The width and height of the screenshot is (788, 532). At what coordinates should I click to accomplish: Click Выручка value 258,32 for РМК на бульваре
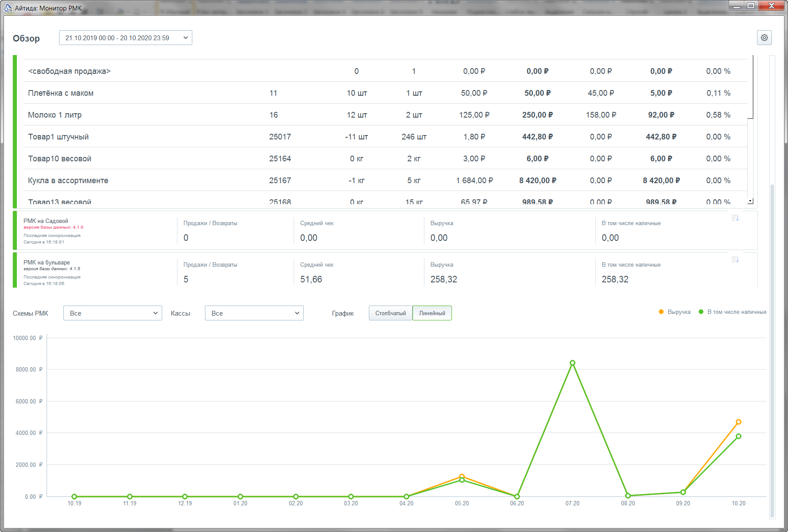444,279
